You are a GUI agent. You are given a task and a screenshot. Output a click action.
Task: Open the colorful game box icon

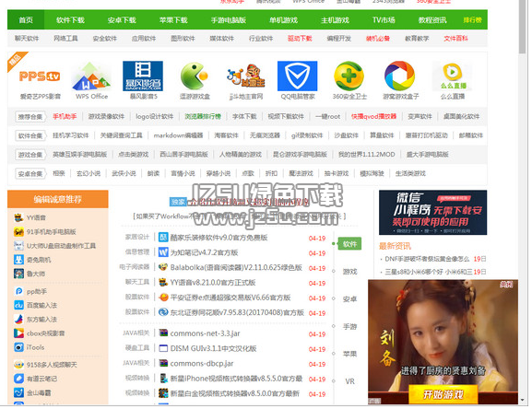399,76
